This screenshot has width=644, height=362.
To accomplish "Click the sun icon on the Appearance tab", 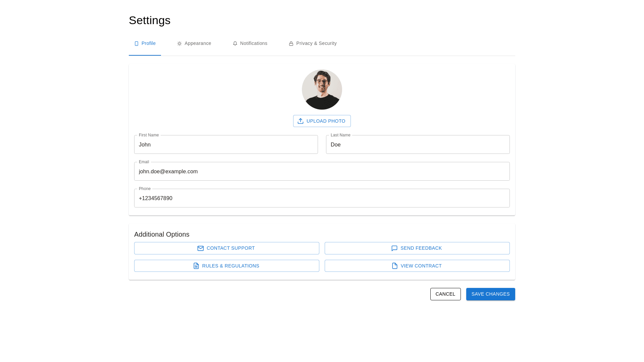I will [179, 44].
